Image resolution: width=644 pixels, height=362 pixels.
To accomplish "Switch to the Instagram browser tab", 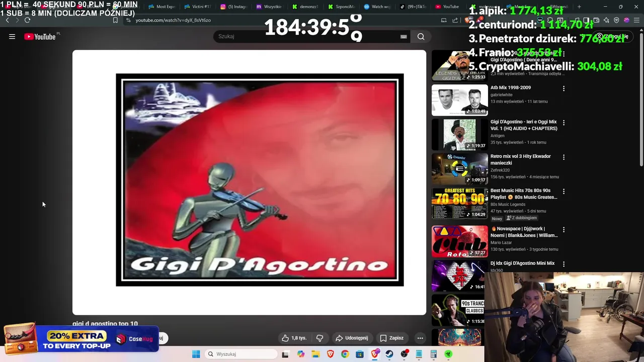I will 233,7.
